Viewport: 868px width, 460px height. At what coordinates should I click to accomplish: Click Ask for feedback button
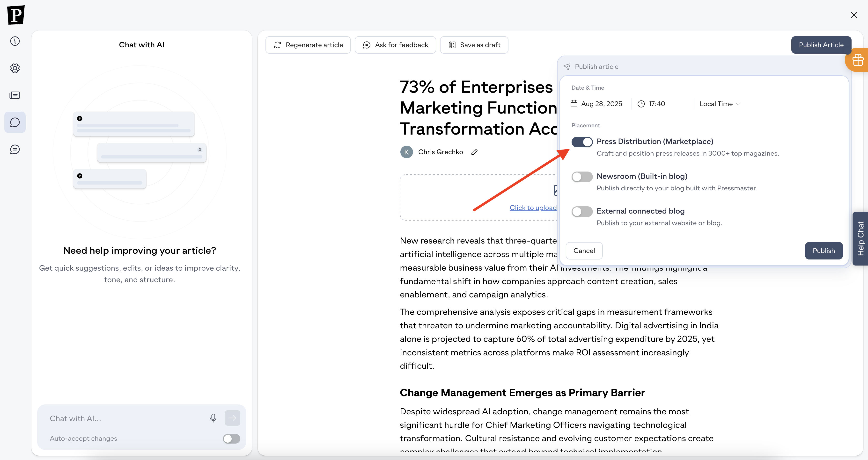tap(395, 45)
